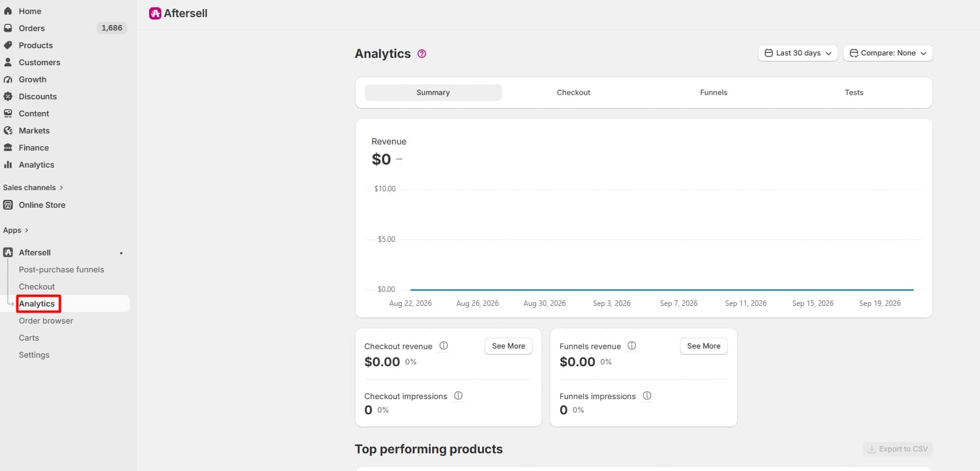Viewport: 980px width, 471px height.
Task: Click info icon next to Checkout impressions
Action: pyautogui.click(x=458, y=395)
